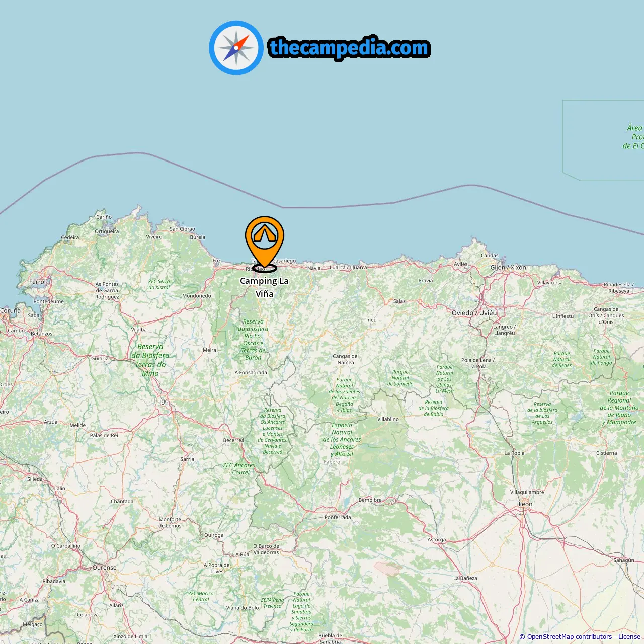Click the Cangas del Narcea label
The image size is (644, 644).
[346, 359]
